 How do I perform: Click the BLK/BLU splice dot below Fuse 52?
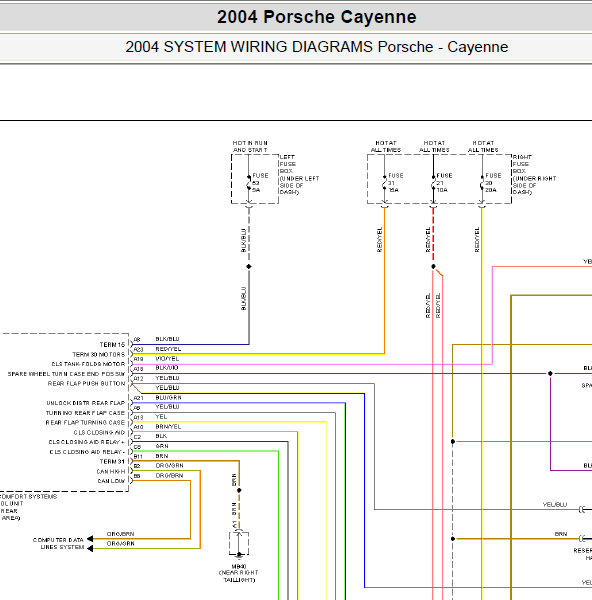pos(249,266)
